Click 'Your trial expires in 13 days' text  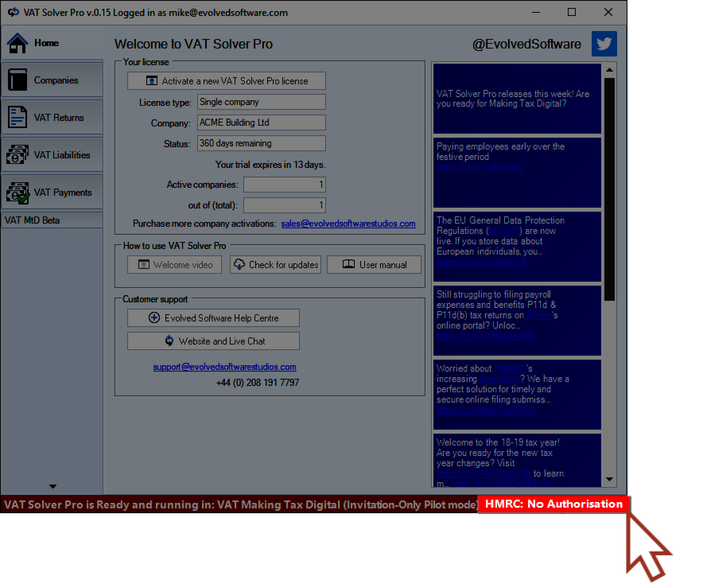pyautogui.click(x=270, y=165)
